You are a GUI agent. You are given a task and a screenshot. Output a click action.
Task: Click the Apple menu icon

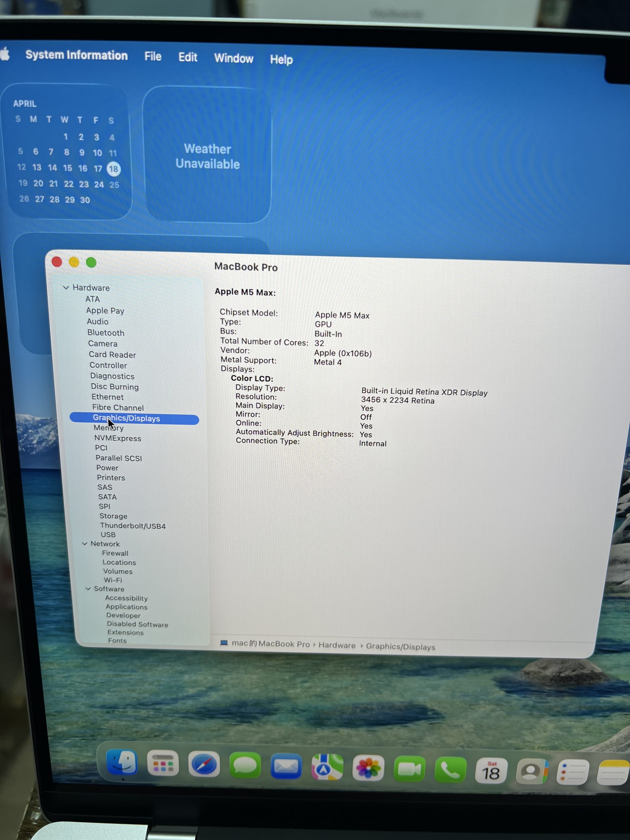coord(5,53)
